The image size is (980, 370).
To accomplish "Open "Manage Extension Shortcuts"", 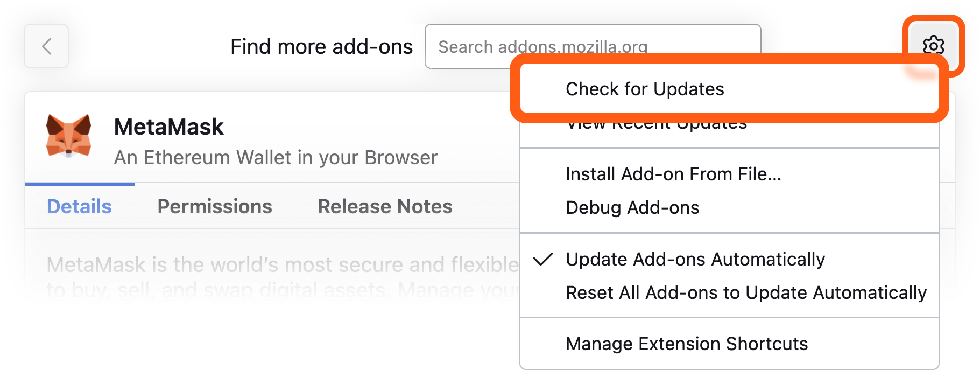I will [x=686, y=344].
